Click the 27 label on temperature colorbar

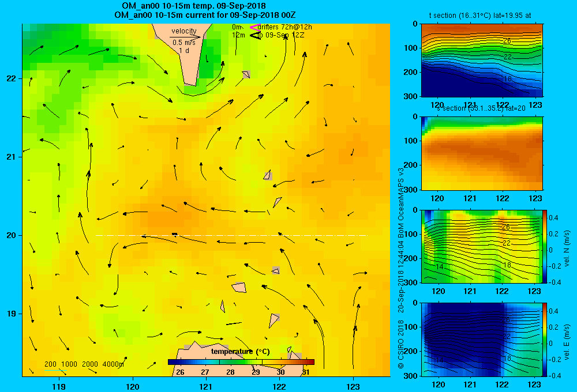(x=205, y=372)
